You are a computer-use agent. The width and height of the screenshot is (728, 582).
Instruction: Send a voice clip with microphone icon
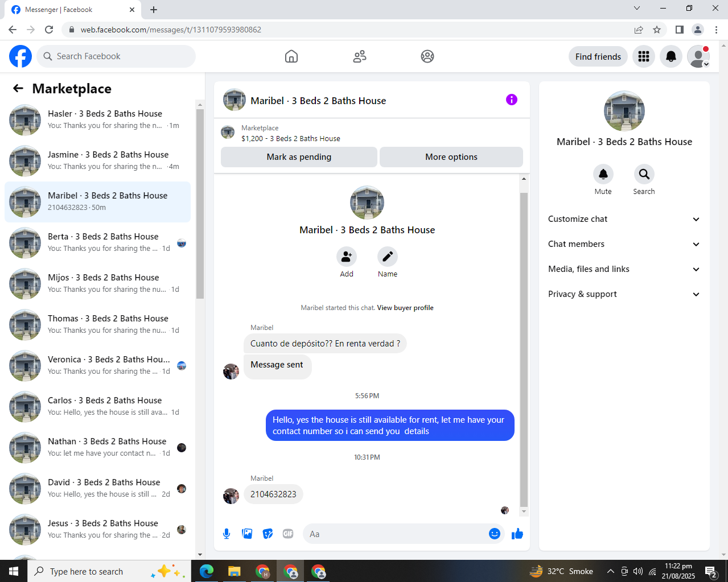(227, 534)
